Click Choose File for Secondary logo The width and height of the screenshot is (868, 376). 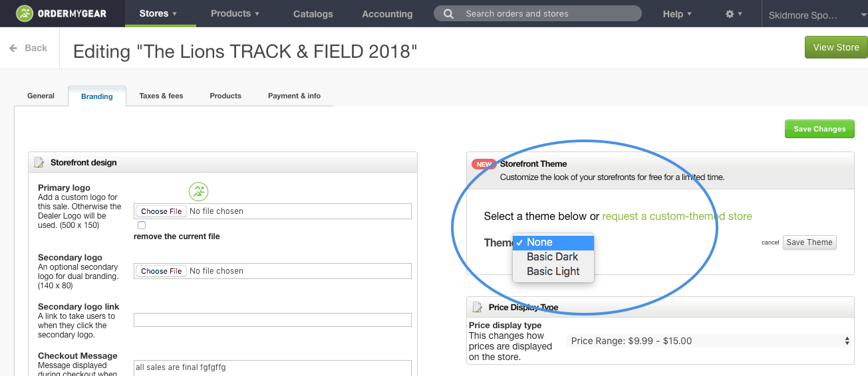pos(161,271)
